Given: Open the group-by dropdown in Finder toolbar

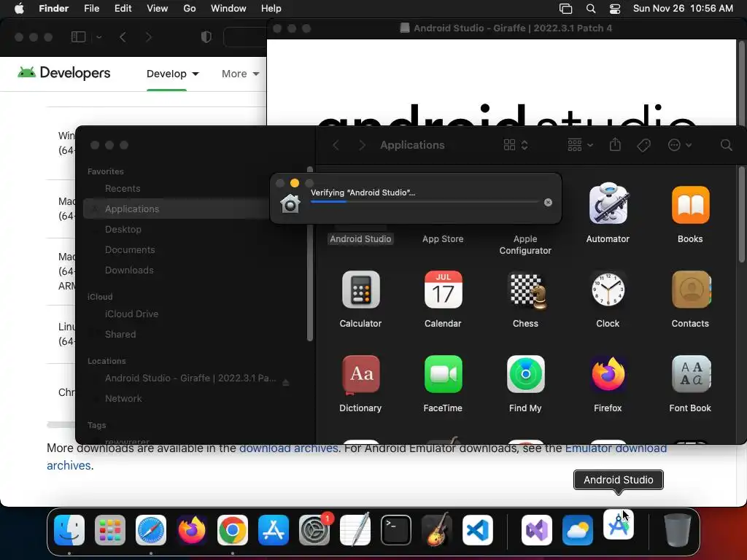Looking at the screenshot, I should (x=580, y=145).
